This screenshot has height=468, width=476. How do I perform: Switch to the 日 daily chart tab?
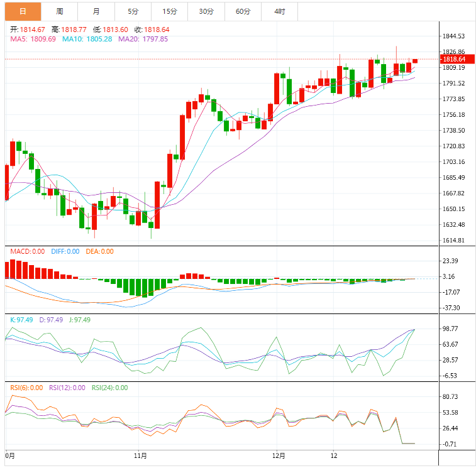(23, 11)
